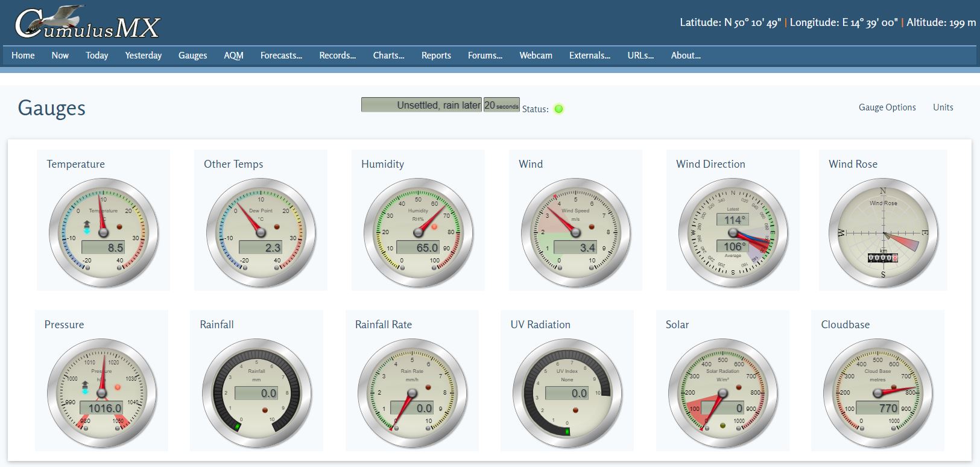Viewport: 980px width, 467px height.
Task: Expand the Externals... menu
Action: [x=590, y=55]
